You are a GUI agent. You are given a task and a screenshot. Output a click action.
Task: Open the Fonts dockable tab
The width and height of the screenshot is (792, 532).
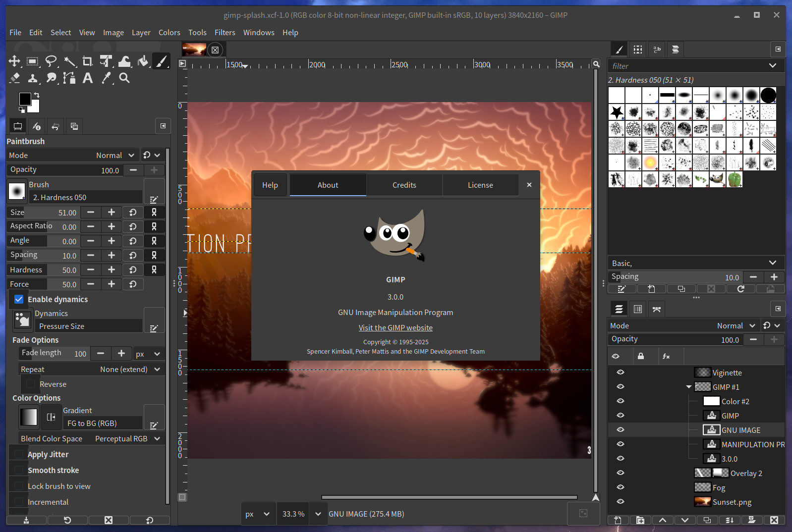(657, 49)
